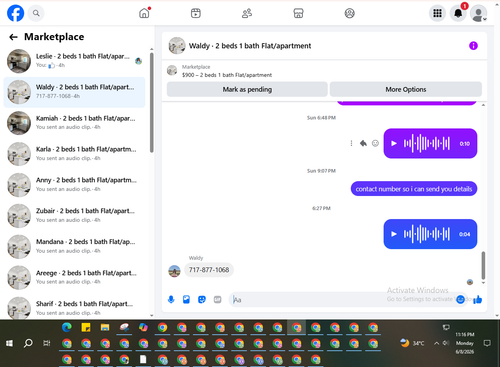Attach a photo file

[186, 299]
